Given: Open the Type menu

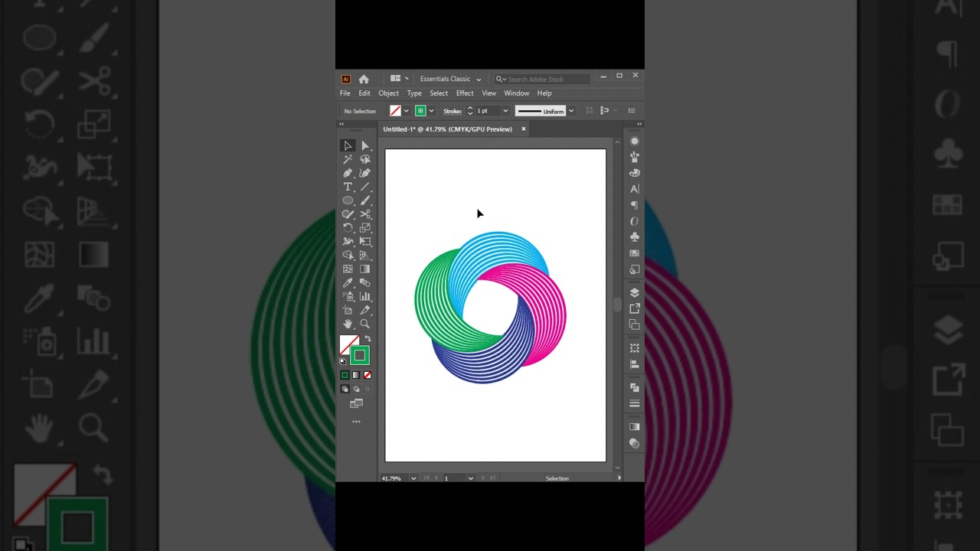Looking at the screenshot, I should pyautogui.click(x=414, y=93).
